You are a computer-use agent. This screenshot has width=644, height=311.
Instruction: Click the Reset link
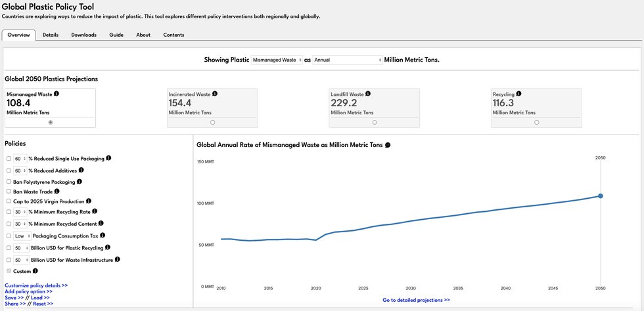tap(43, 304)
